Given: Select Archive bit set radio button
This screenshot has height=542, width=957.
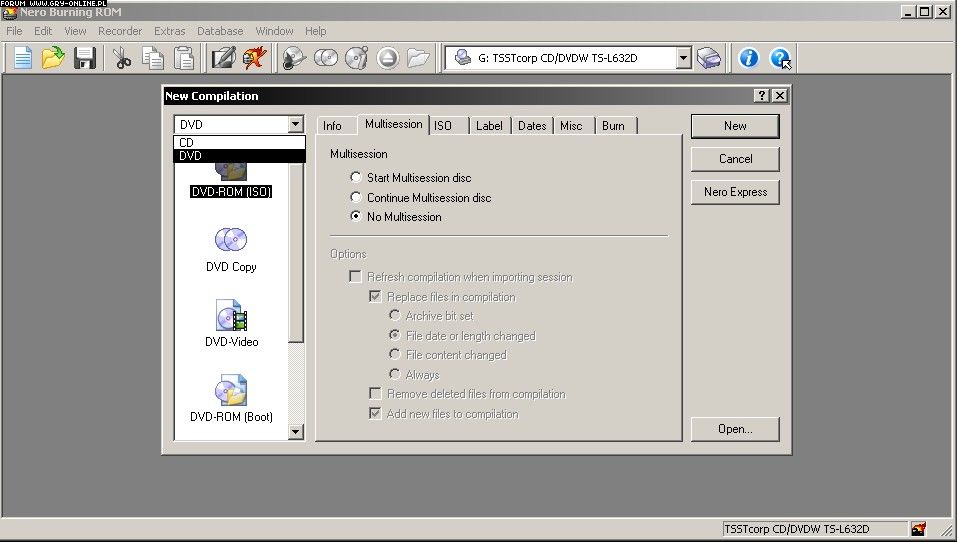Looking at the screenshot, I should tap(431, 316).
